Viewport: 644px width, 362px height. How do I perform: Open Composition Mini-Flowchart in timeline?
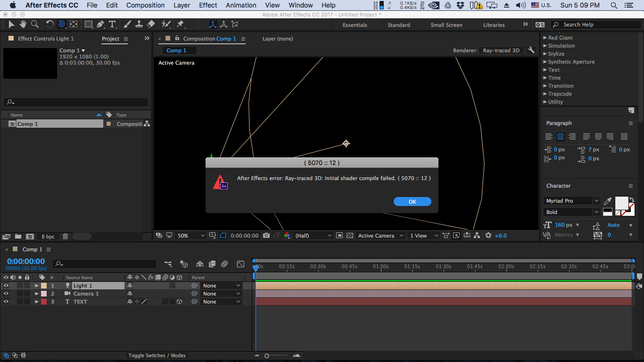tap(168, 264)
